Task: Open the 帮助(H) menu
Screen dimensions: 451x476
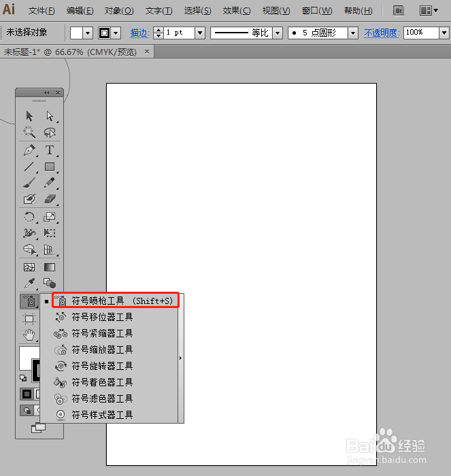Action: coord(358,11)
